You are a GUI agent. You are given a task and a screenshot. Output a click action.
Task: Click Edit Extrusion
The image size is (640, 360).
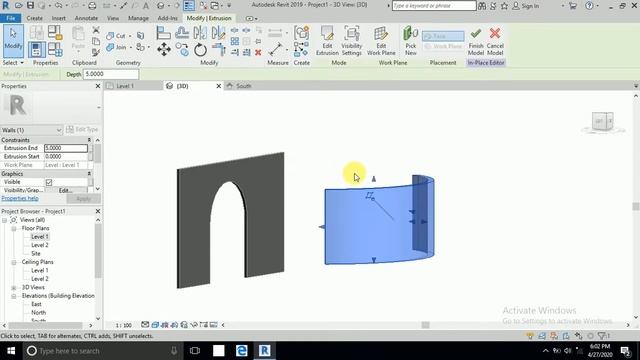coord(327,41)
